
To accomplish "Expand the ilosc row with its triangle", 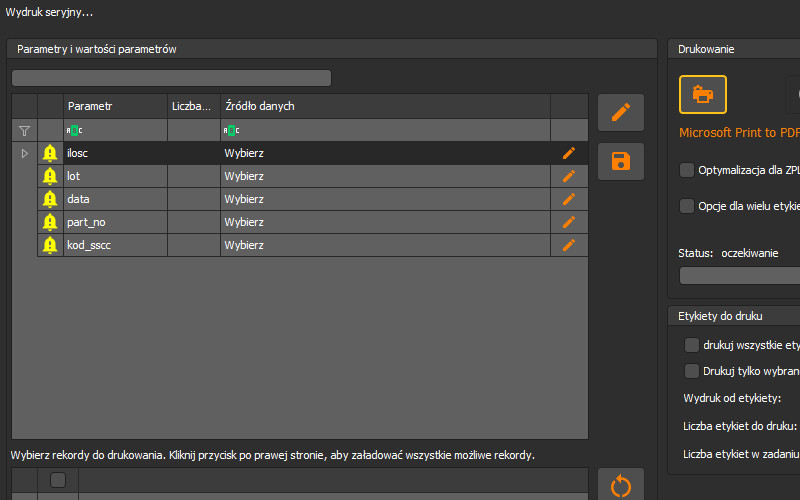I will coord(24,153).
